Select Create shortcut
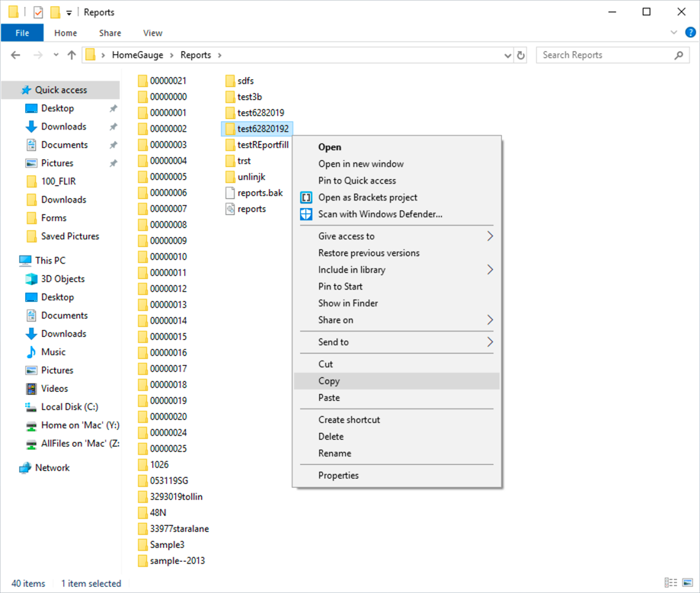This screenshot has height=593, width=700. tap(396, 420)
